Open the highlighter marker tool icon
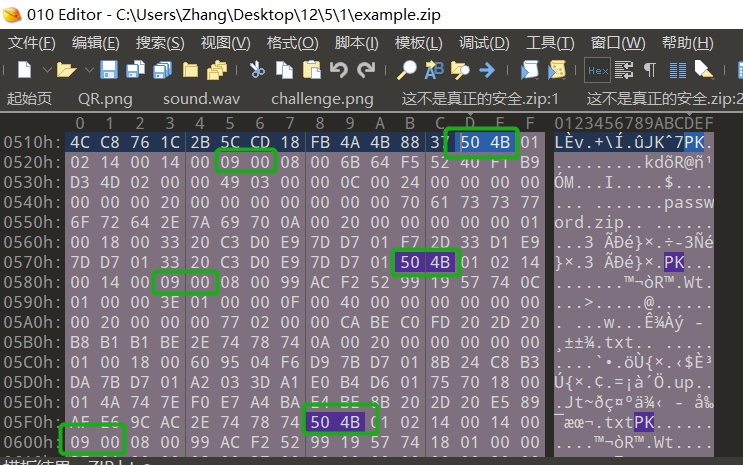Image resolution: width=743 pixels, height=465 pixels. (704, 70)
